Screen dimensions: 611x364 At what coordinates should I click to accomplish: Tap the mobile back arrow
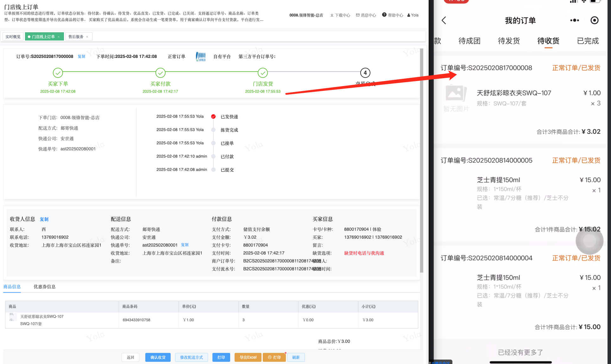point(444,21)
